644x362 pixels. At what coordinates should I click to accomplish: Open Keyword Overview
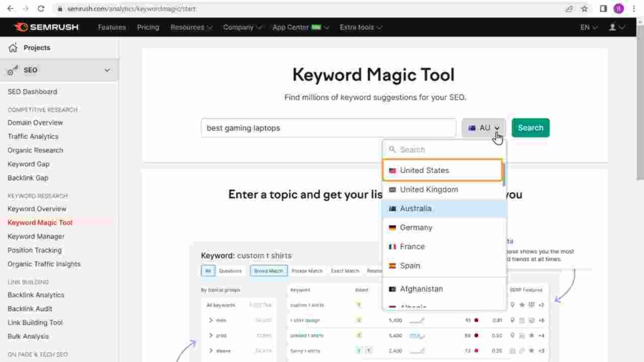37,209
